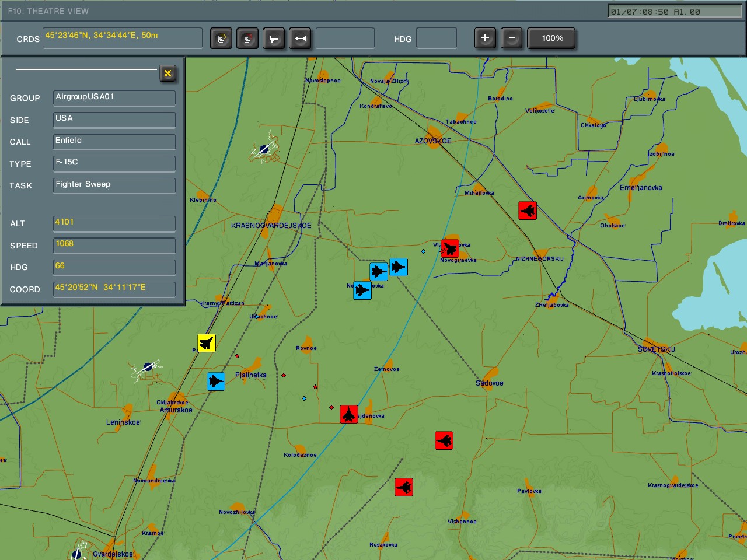Click the SOVETSKIJ town label
This screenshot has height=560, width=747.
pyautogui.click(x=657, y=349)
